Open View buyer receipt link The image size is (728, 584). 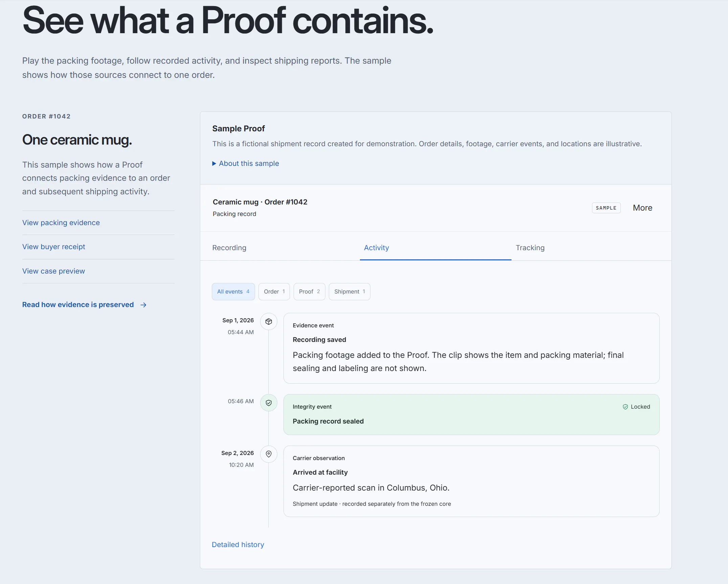coord(53,247)
